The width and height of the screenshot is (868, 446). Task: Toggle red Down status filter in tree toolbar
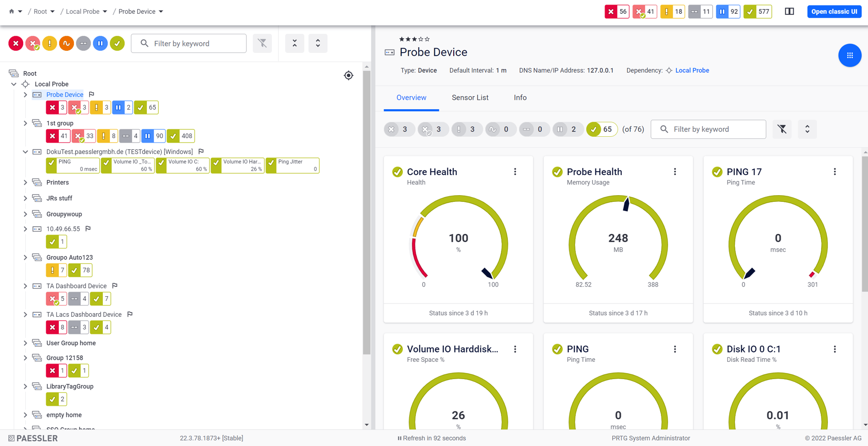(x=16, y=43)
